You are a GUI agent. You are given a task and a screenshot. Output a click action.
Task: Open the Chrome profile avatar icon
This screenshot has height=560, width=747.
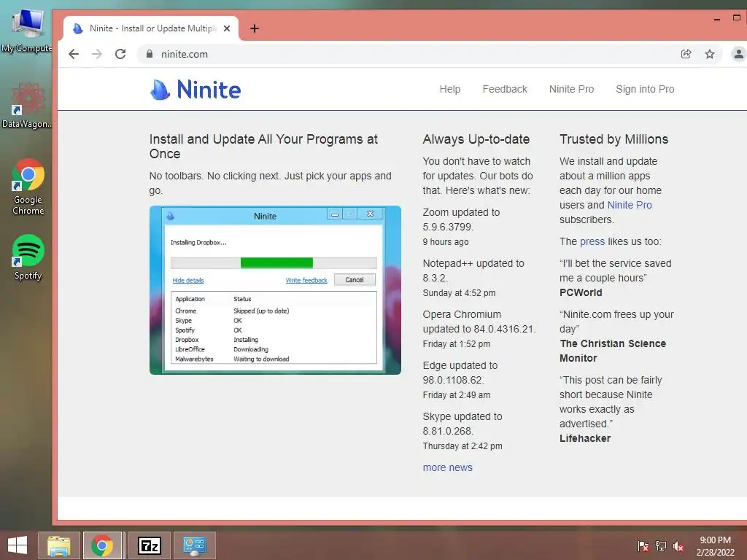click(x=738, y=54)
